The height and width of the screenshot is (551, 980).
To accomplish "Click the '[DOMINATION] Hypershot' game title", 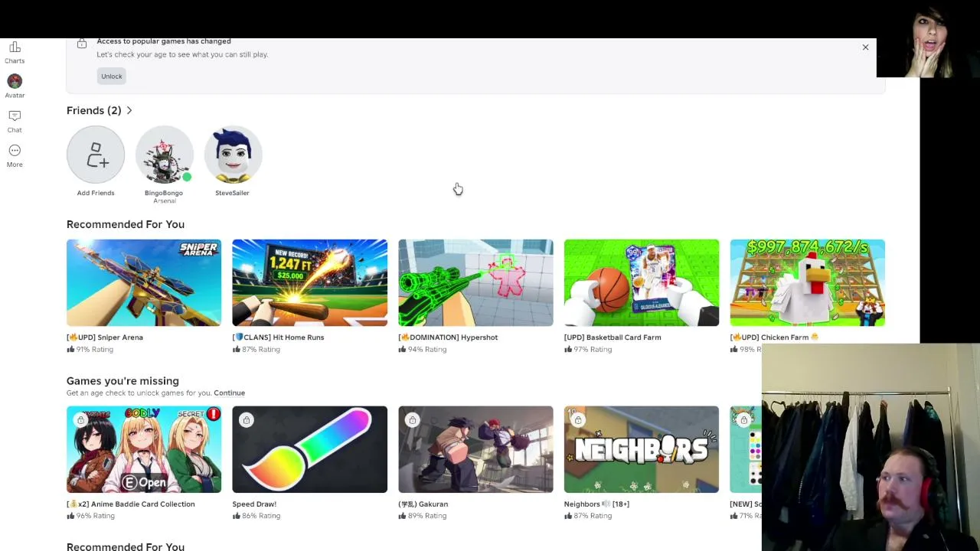I will [x=448, y=337].
